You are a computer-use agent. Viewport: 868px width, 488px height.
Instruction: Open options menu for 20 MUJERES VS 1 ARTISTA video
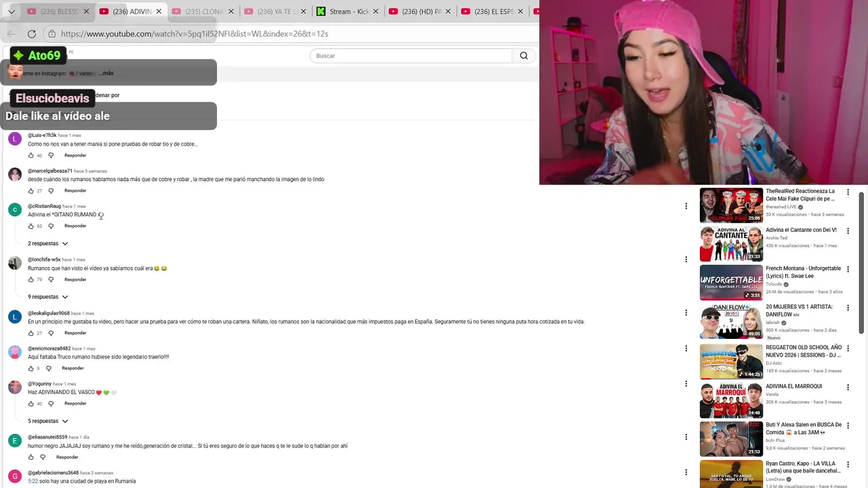tap(848, 308)
